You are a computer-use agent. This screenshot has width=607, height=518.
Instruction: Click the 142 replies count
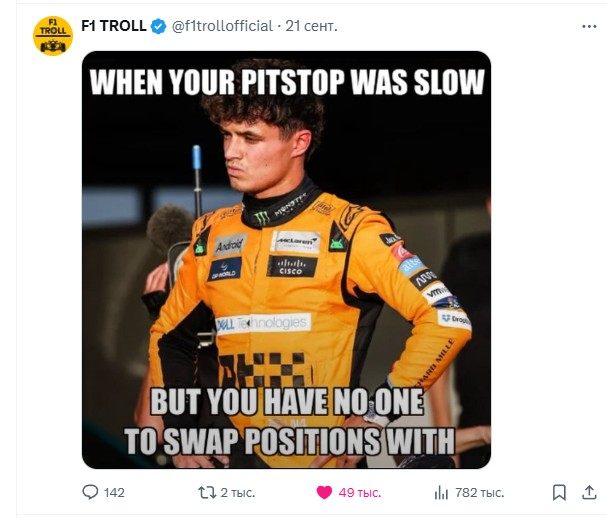pyautogui.click(x=114, y=493)
